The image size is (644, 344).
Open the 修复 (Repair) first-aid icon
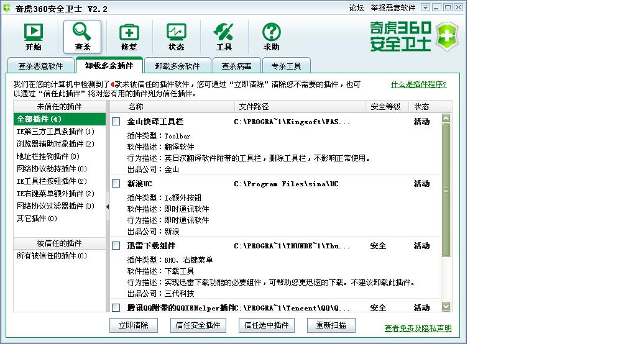click(x=129, y=37)
